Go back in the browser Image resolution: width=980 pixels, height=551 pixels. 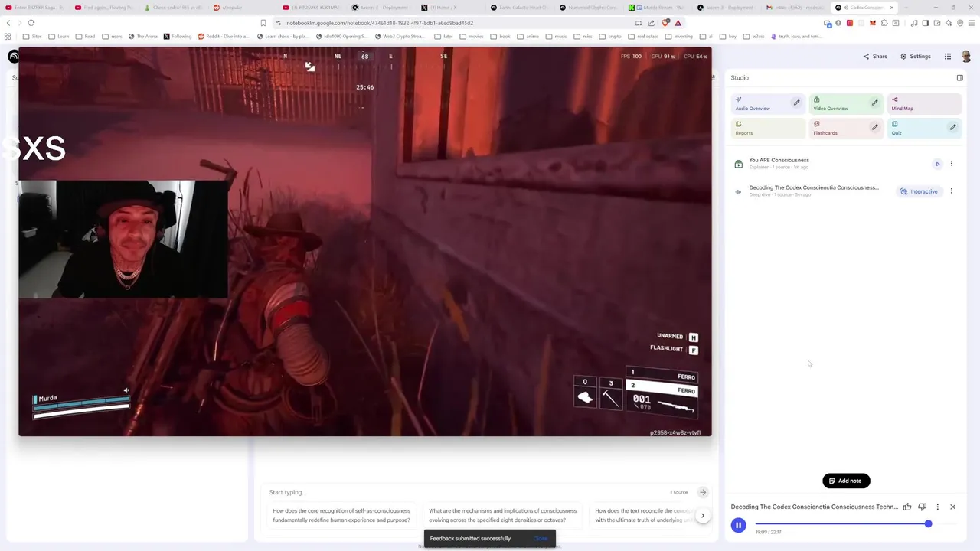click(x=9, y=23)
